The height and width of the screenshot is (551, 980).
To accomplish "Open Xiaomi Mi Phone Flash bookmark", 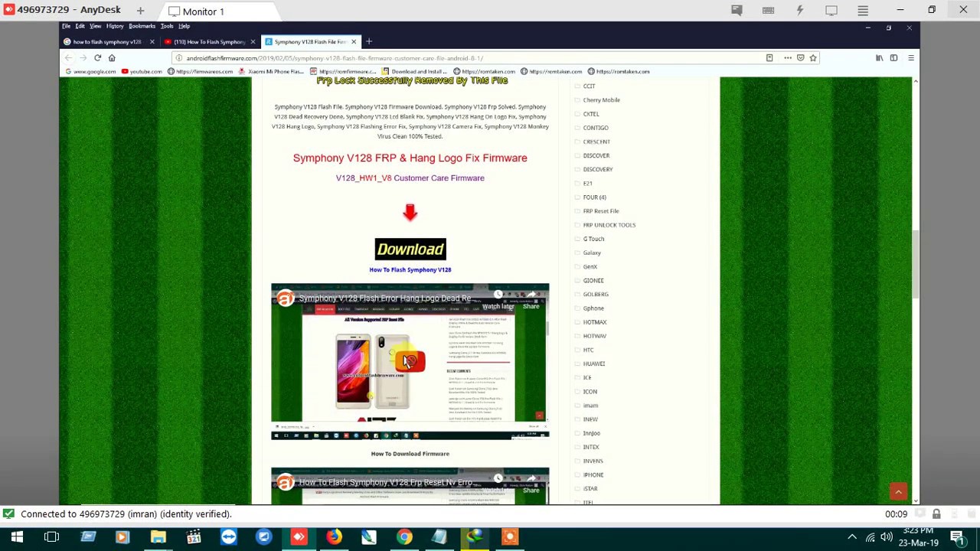I will point(271,71).
